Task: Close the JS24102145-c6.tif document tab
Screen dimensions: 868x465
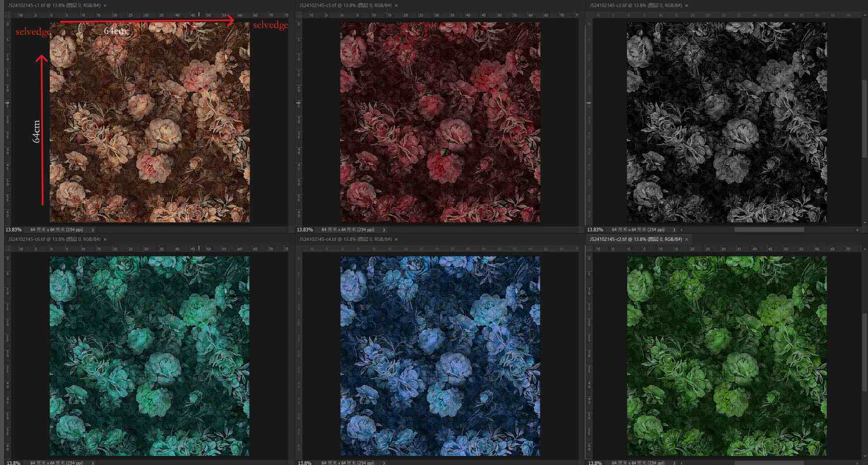Action: coord(105,239)
